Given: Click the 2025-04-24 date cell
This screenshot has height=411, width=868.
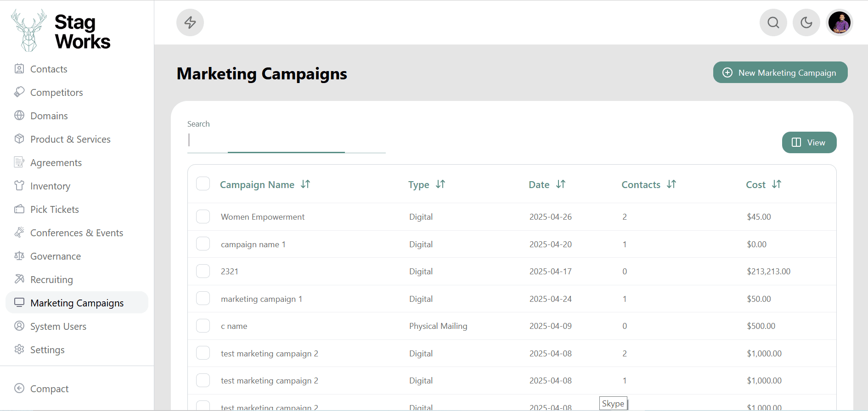Looking at the screenshot, I should (x=551, y=299).
